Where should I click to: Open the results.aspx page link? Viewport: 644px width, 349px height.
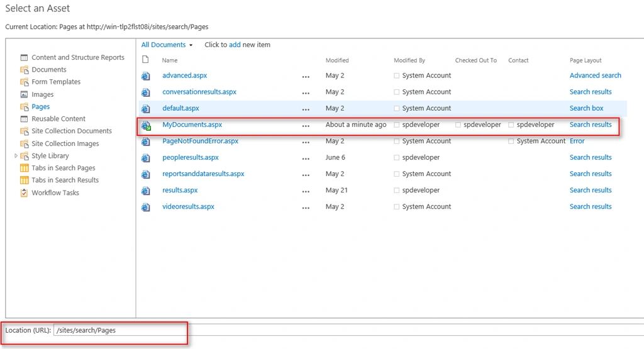[x=180, y=190]
